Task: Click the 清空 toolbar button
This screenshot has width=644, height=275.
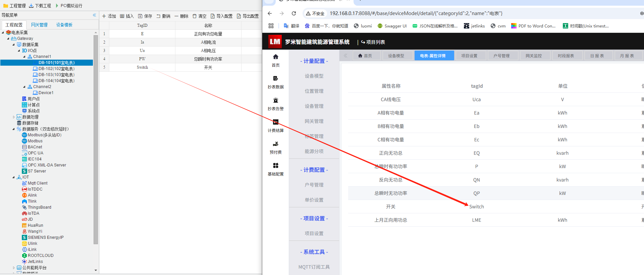Action: pos(199,16)
